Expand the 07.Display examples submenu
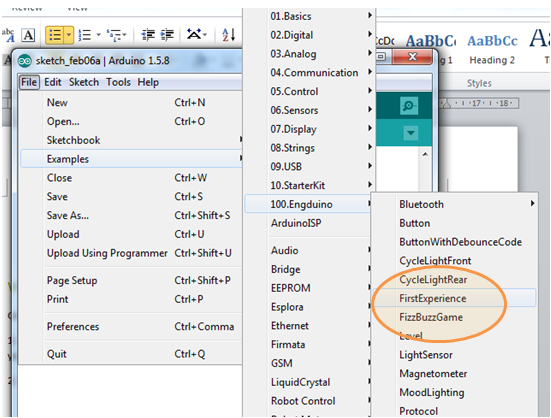The height and width of the screenshot is (418, 551). pos(309,129)
